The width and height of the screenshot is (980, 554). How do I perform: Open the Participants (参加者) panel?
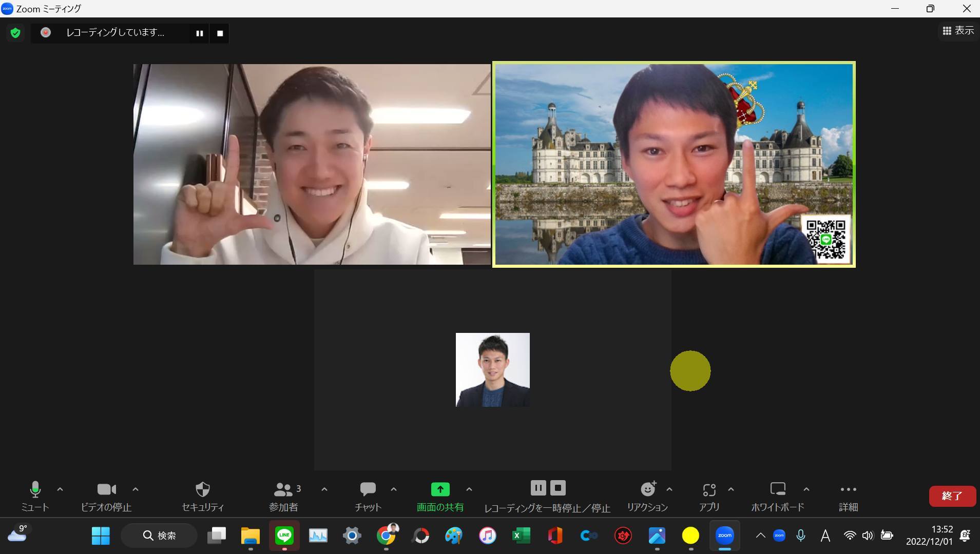pyautogui.click(x=283, y=490)
